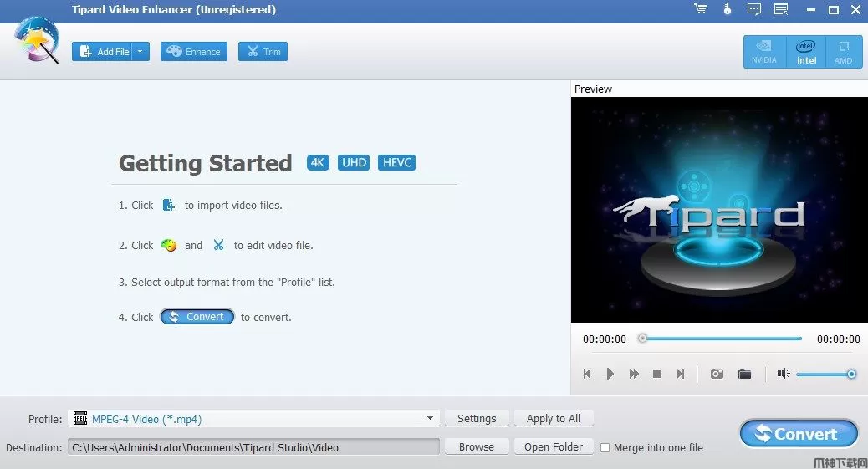This screenshot has width=868, height=469.
Task: Expand the Add File dropdown arrow
Action: coord(140,52)
